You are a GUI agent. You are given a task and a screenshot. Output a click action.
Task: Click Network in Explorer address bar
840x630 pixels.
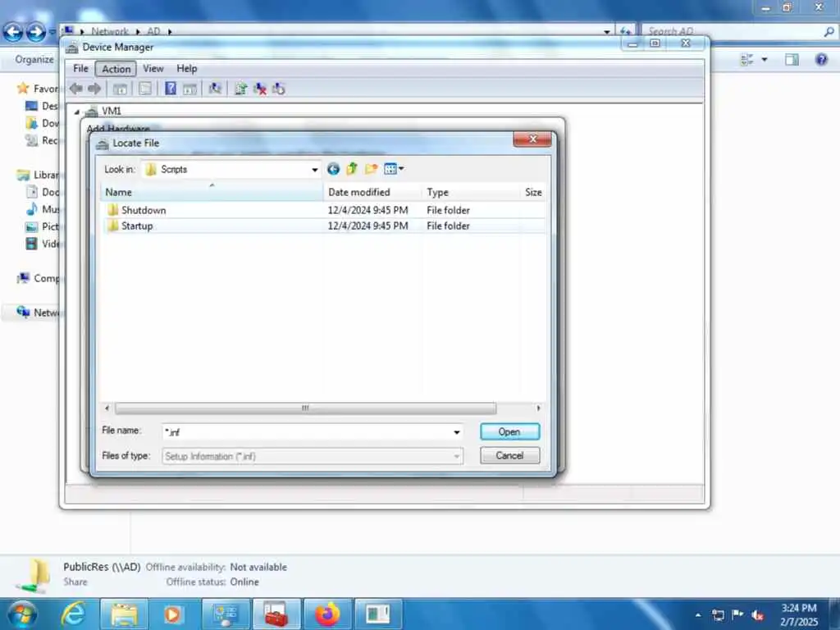tap(110, 32)
